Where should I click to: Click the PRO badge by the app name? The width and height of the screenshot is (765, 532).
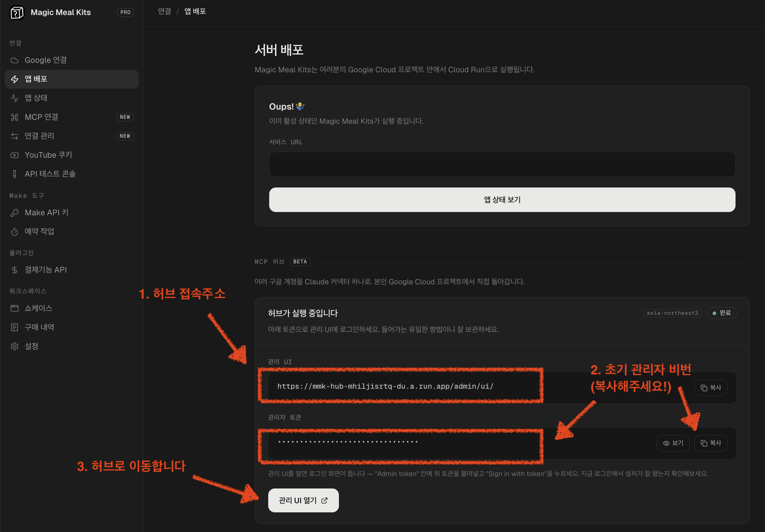[126, 13]
